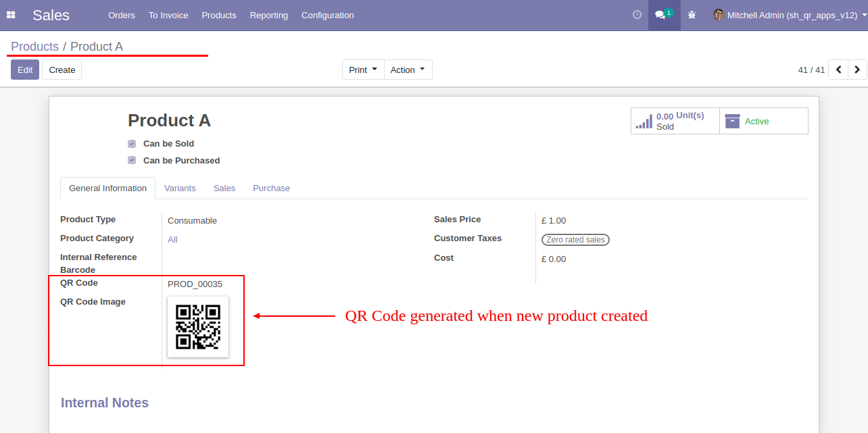Click Mitchell Admin user avatar

(x=719, y=15)
